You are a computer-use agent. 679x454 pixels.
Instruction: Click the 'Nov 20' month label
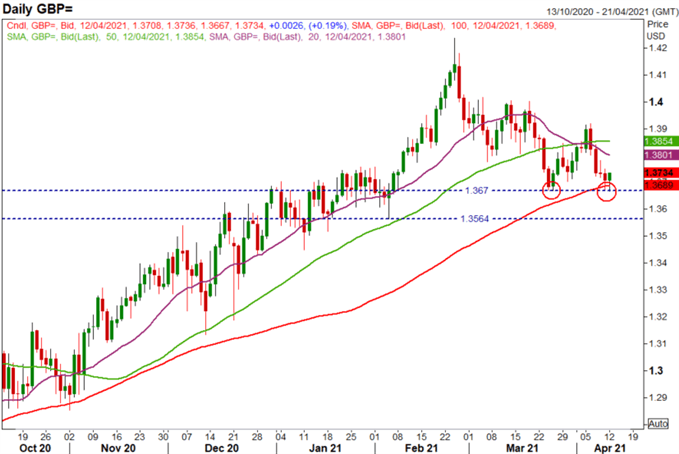tap(118, 448)
